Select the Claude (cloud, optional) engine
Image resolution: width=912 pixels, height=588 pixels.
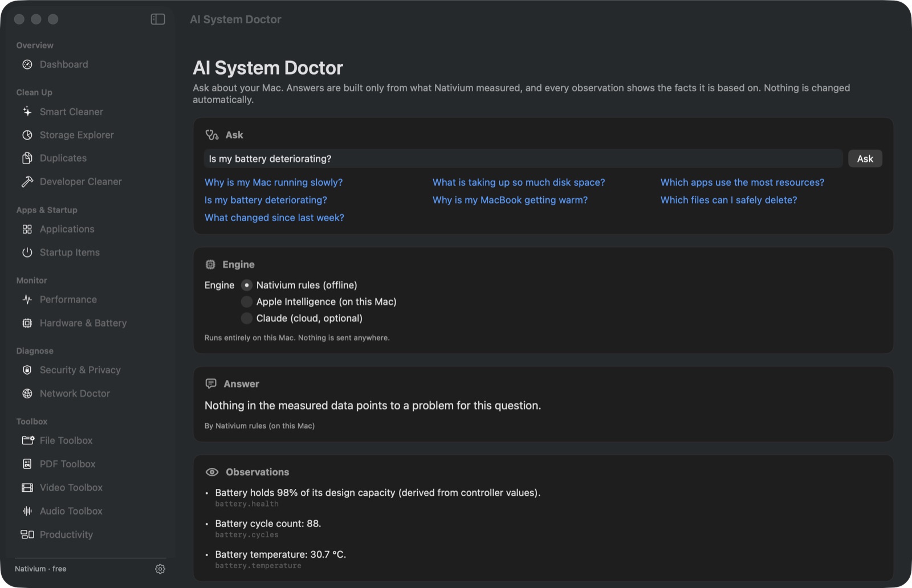[x=247, y=318]
